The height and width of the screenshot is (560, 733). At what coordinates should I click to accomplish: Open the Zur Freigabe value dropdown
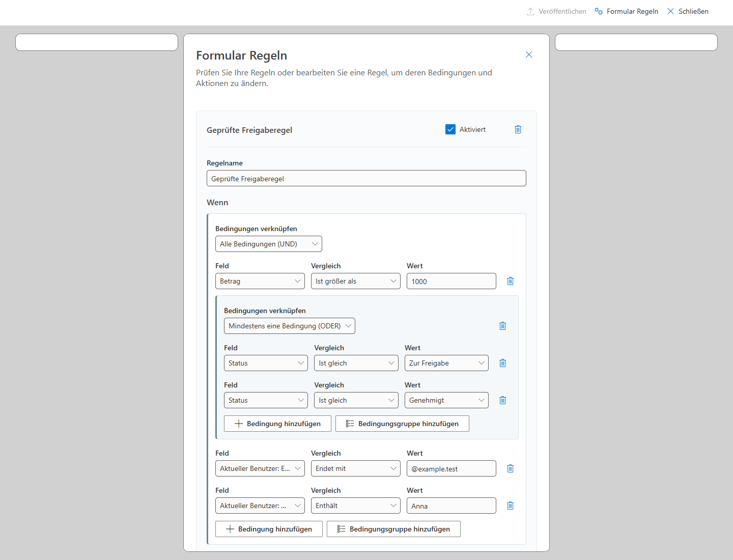(446, 363)
